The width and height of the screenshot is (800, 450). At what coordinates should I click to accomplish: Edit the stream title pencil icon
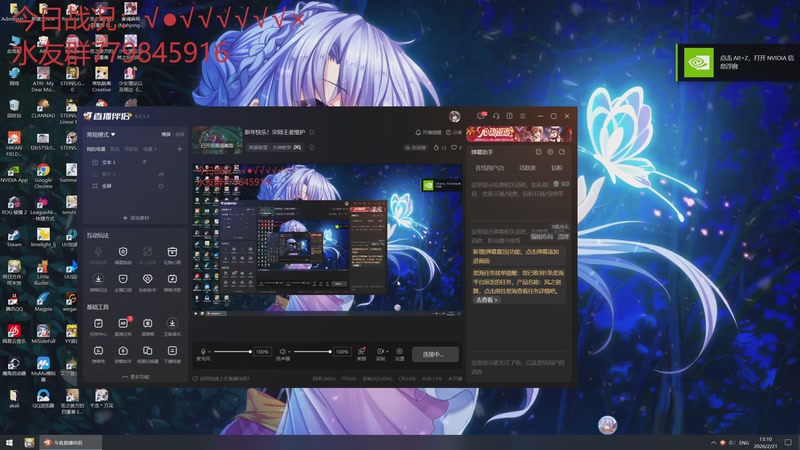click(312, 132)
